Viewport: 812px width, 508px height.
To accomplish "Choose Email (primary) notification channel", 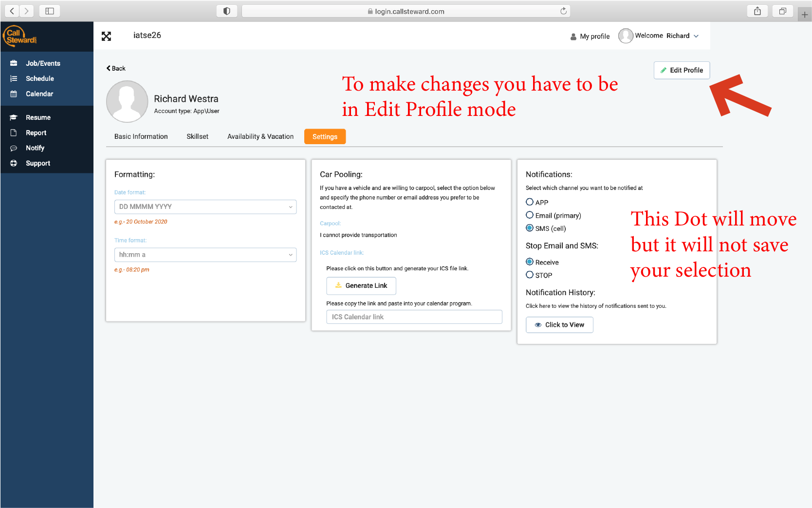I will tap(530, 215).
